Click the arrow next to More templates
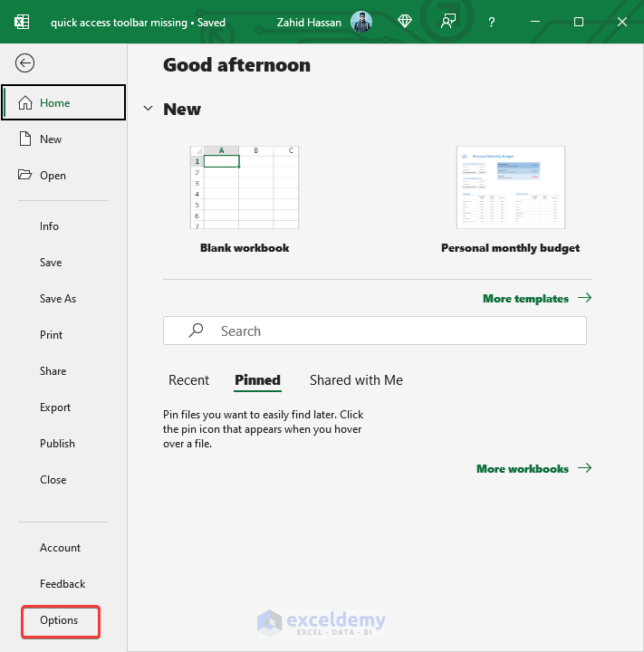 584,298
